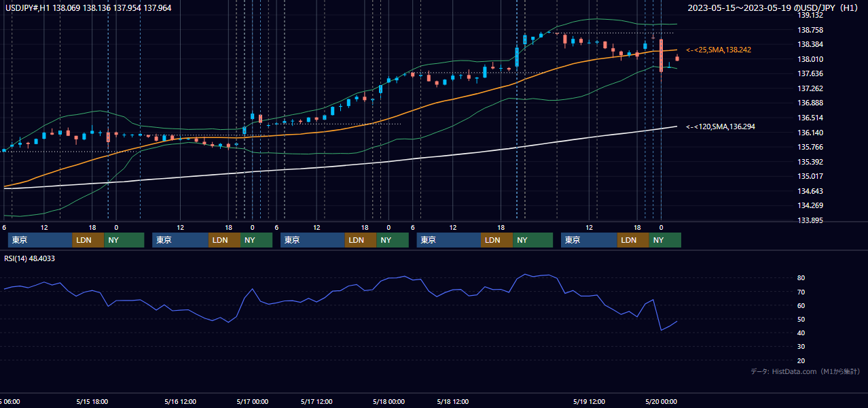Viewport: 868px width, 408px height.
Task: Click the 136.888 price axis label
Action: tap(810, 103)
